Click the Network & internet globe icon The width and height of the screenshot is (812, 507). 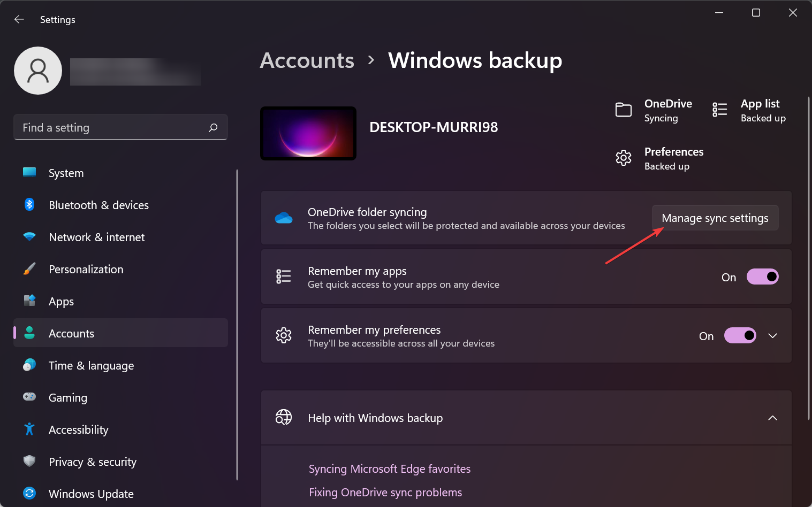29,236
